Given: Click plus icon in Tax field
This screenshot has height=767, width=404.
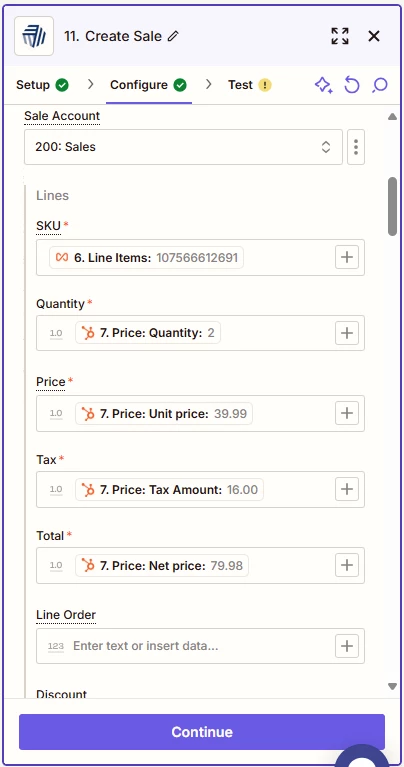Looking at the screenshot, I should (x=347, y=489).
